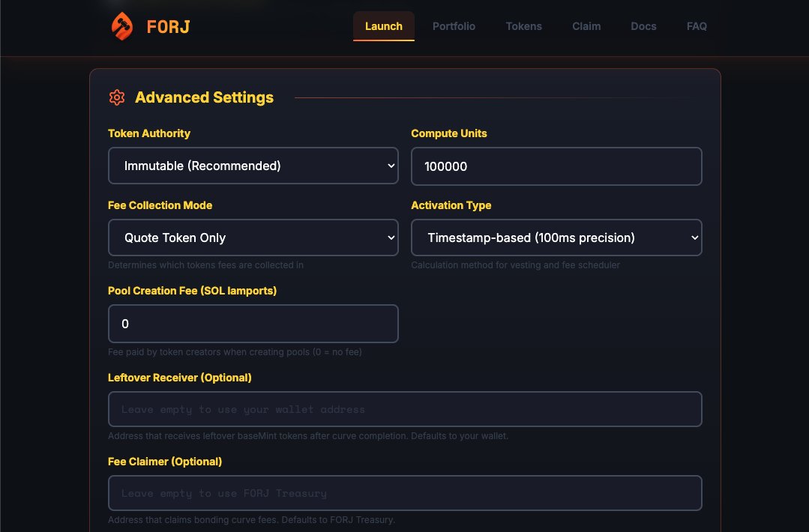Navigate to the FAQ tab

(697, 26)
